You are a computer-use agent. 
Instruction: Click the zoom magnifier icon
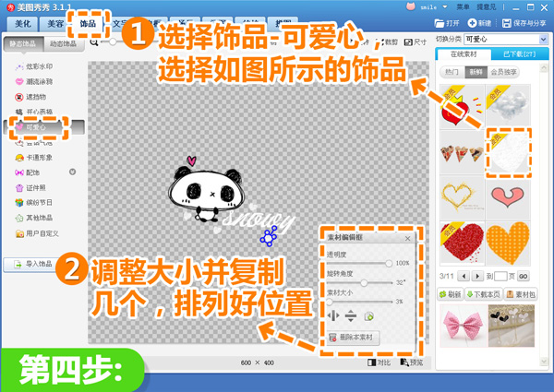(94, 42)
